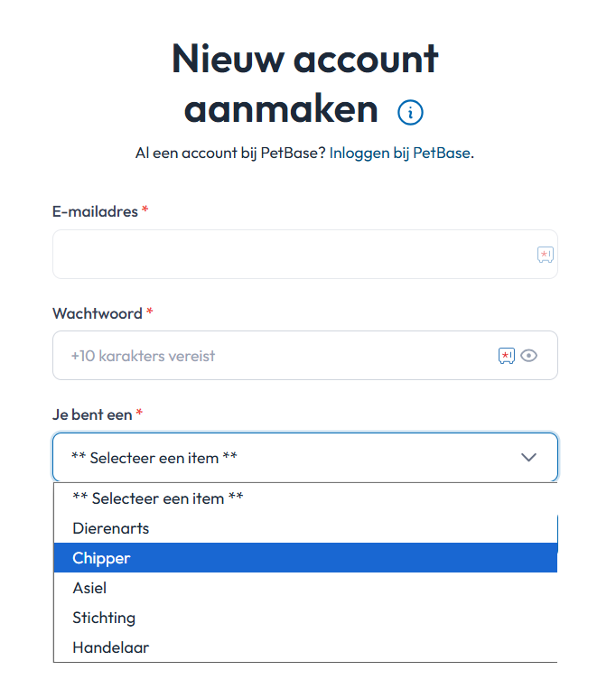Focus the E-mailadres input field
Screen dimensions: 616x698
pyautogui.click(x=289, y=255)
